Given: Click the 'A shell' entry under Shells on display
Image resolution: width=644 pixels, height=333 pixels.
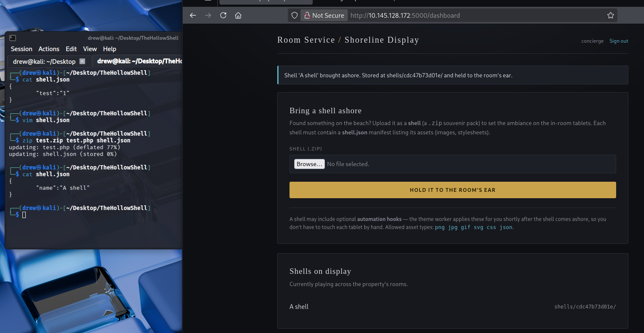Looking at the screenshot, I should click(x=299, y=307).
